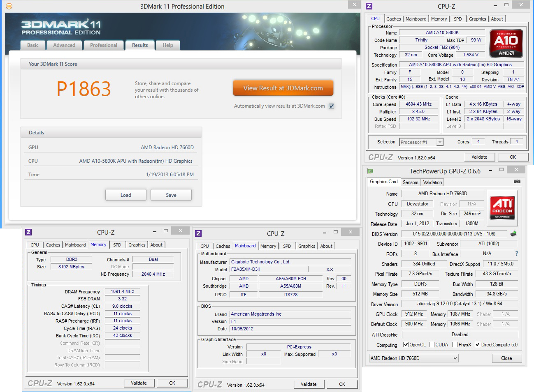Click OK in CPU-Z Mainboard window
534x392 pixels.
click(342, 384)
